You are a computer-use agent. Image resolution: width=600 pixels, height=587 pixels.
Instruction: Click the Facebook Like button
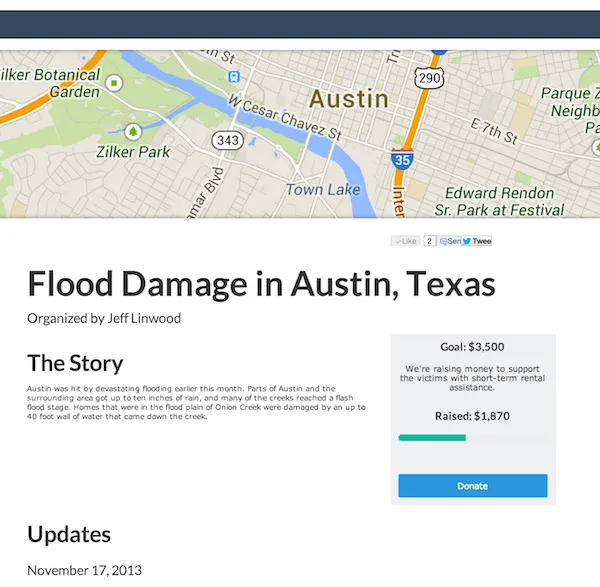pyautogui.click(x=406, y=241)
